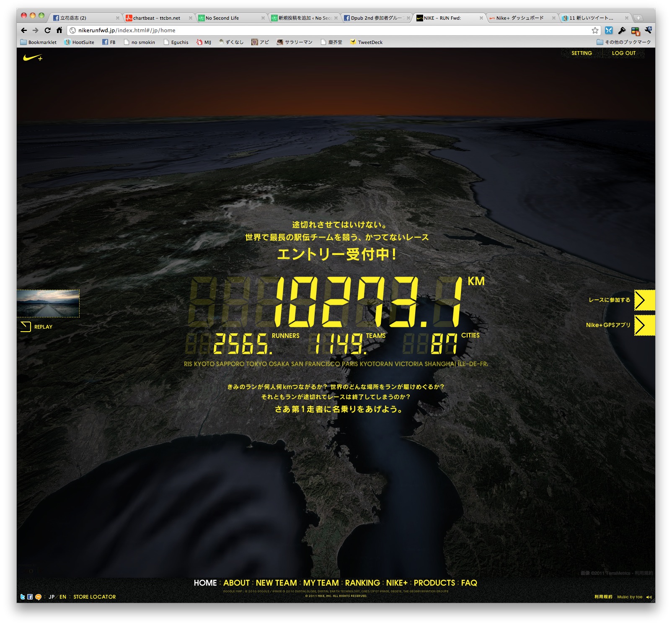Screen dimensions: 672x628
Task: Open the サラリーマン bookmark
Action: click(295, 42)
